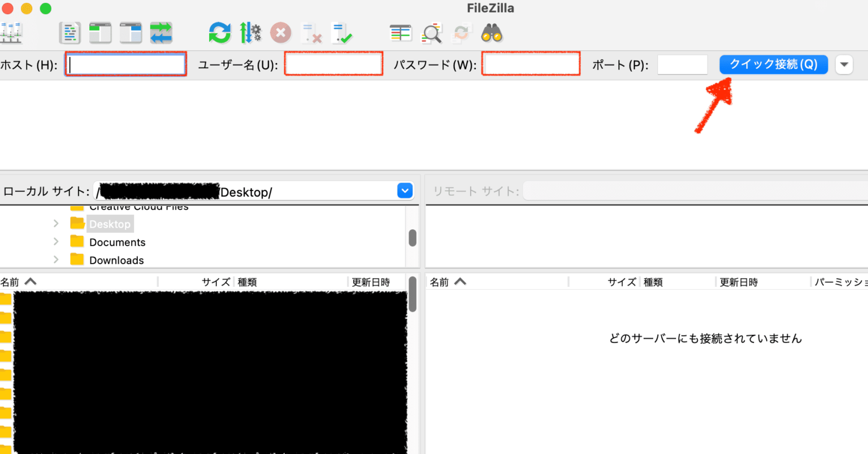The width and height of the screenshot is (868, 454).
Task: Expand the Documents folder in the tree
Action: point(56,242)
